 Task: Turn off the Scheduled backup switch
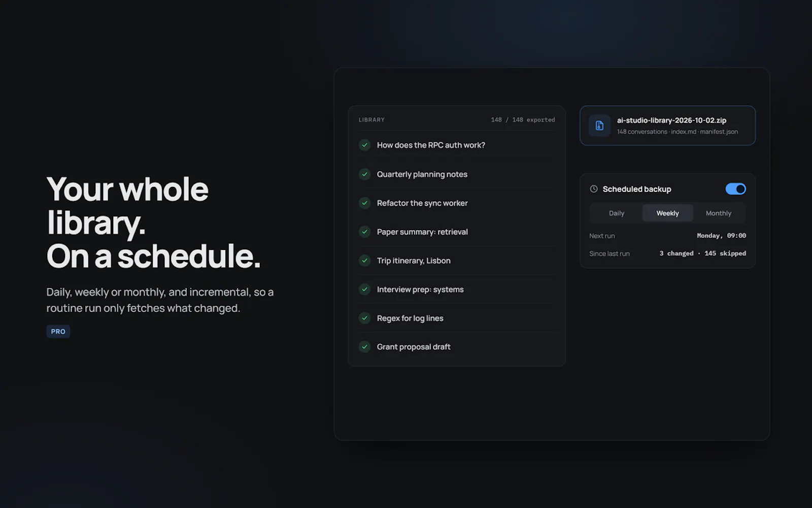tap(735, 189)
